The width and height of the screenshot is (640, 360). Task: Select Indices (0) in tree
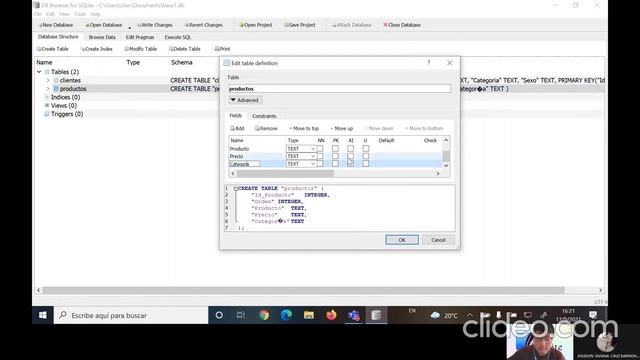click(x=65, y=97)
